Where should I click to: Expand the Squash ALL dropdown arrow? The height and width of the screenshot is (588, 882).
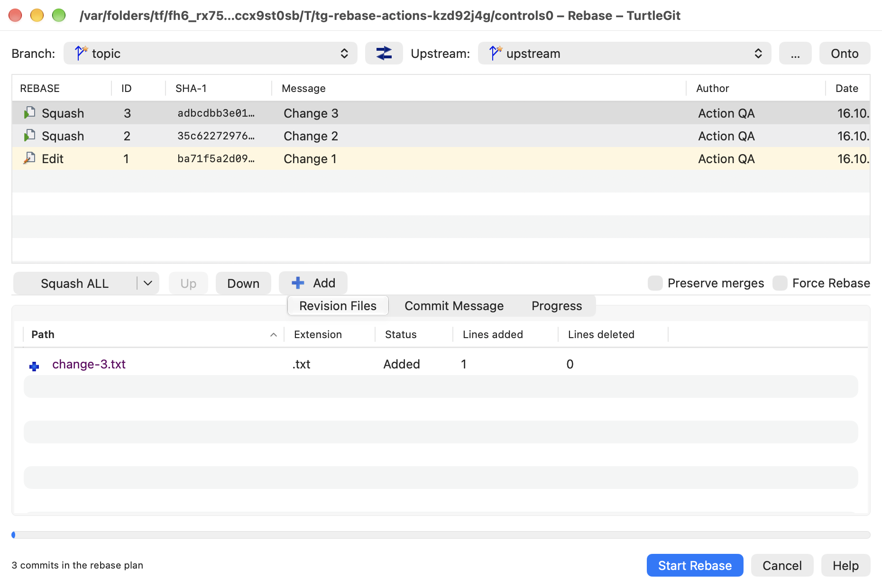[148, 283]
